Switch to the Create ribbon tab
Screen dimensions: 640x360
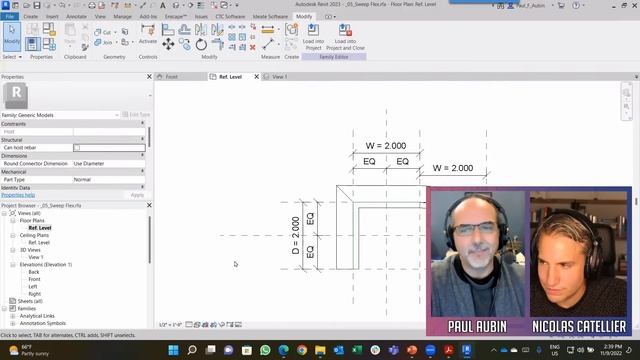click(x=31, y=17)
